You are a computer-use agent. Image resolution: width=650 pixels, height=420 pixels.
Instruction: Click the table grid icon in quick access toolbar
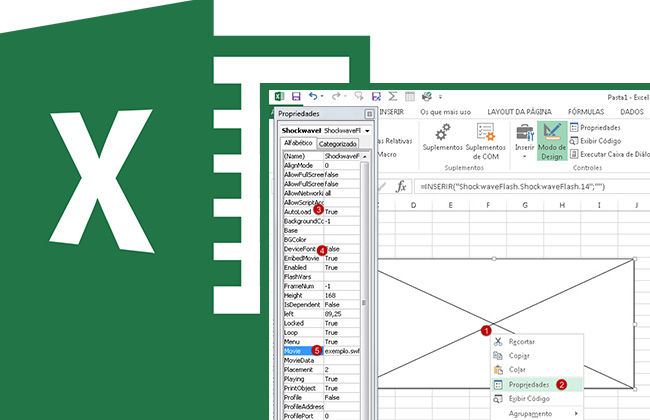(x=410, y=96)
